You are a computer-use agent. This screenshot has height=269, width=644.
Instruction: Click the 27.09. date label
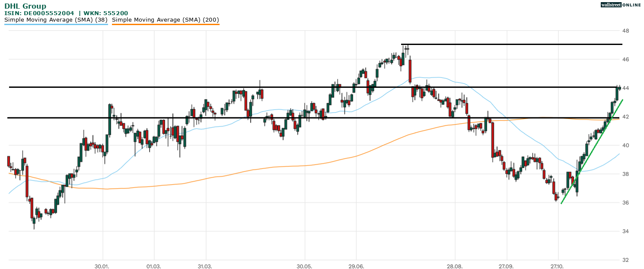pyautogui.click(x=506, y=266)
